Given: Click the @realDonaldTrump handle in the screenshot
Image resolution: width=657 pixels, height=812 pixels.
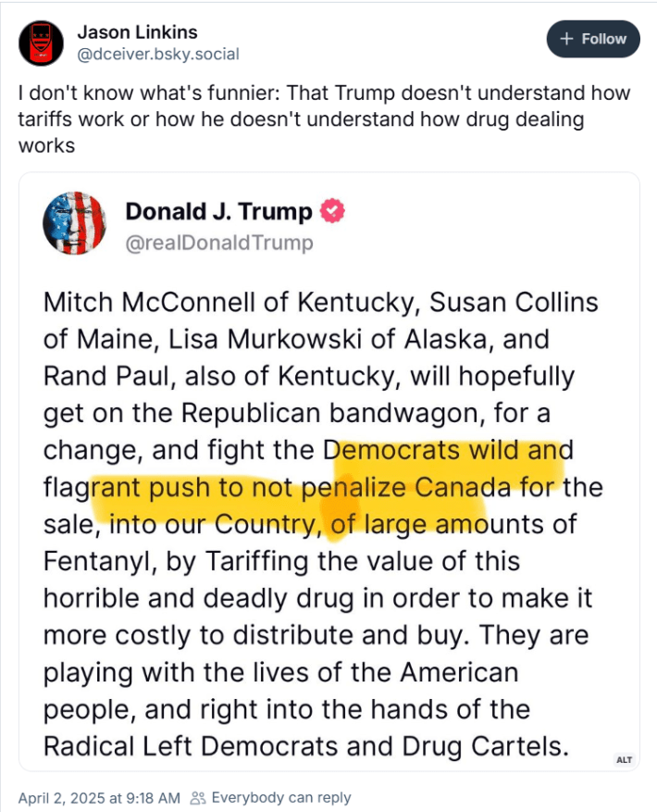Looking at the screenshot, I should pyautogui.click(x=219, y=243).
